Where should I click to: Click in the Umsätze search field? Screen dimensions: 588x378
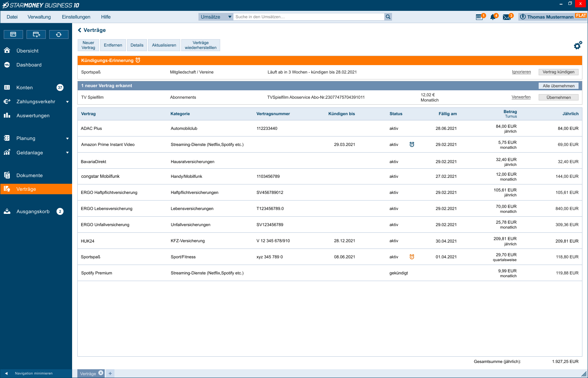click(309, 17)
